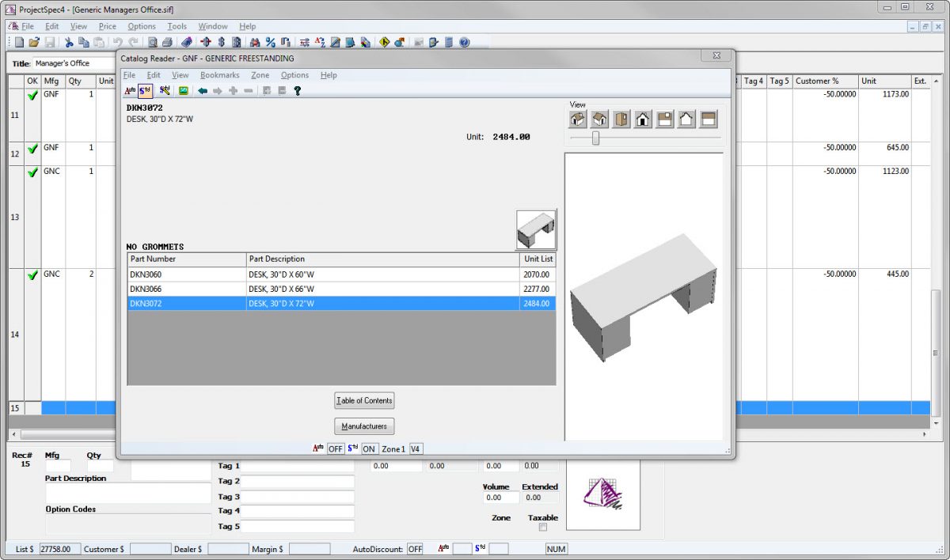Click the dollar sign pricing icon

click(x=221, y=43)
